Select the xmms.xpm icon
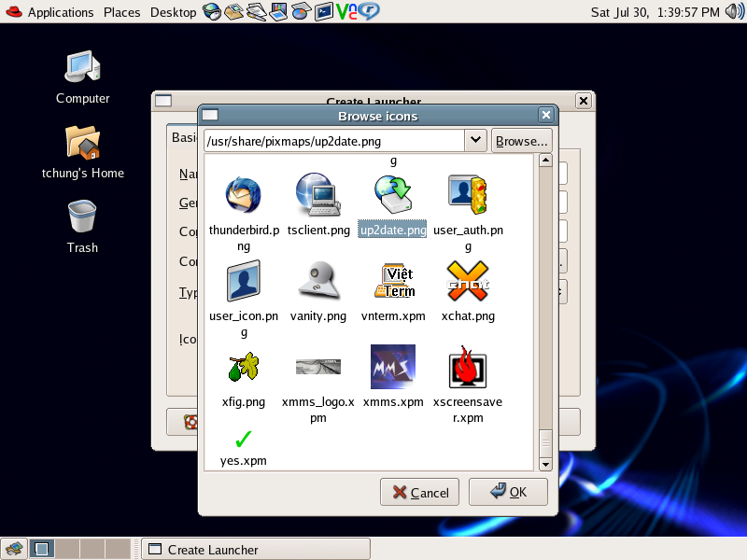 [x=393, y=367]
